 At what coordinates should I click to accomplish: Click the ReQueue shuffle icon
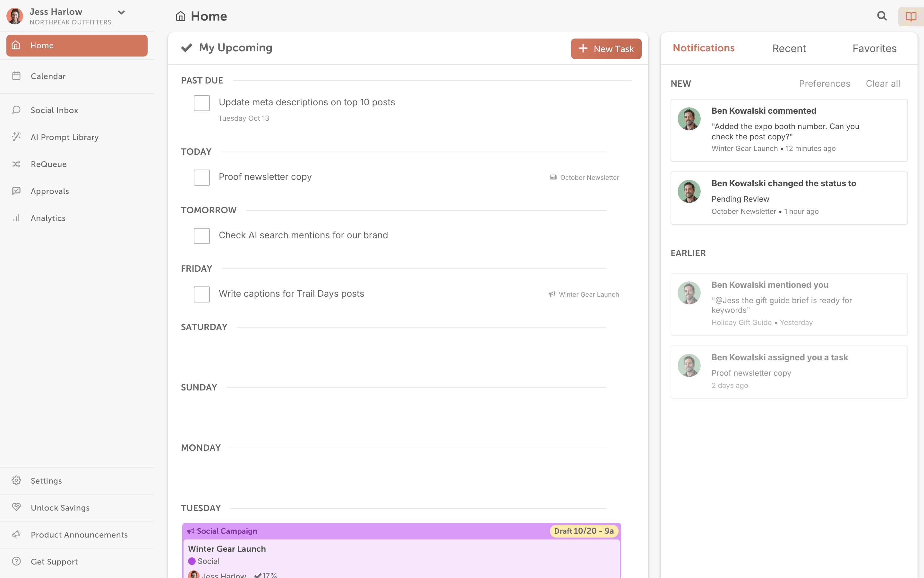16,164
